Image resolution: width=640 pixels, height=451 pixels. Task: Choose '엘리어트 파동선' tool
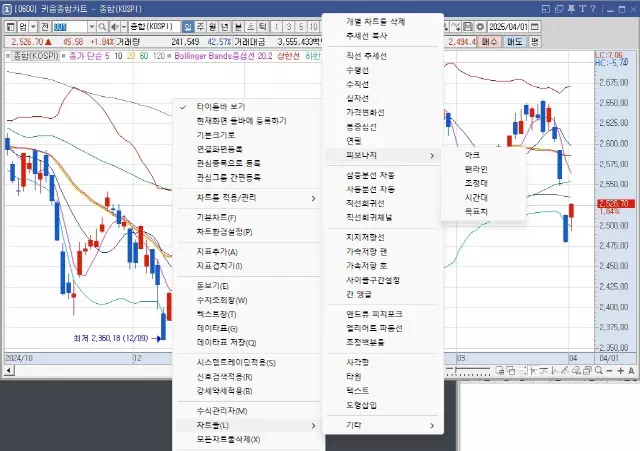pyautogui.click(x=382, y=329)
